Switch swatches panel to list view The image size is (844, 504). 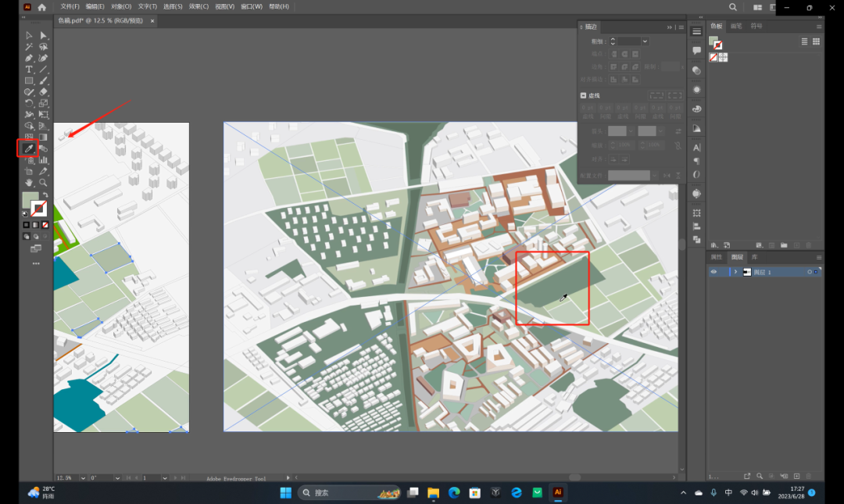[804, 41]
